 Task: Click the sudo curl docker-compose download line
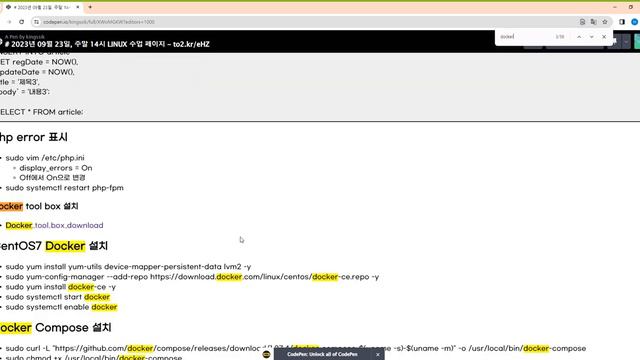tap(296, 348)
